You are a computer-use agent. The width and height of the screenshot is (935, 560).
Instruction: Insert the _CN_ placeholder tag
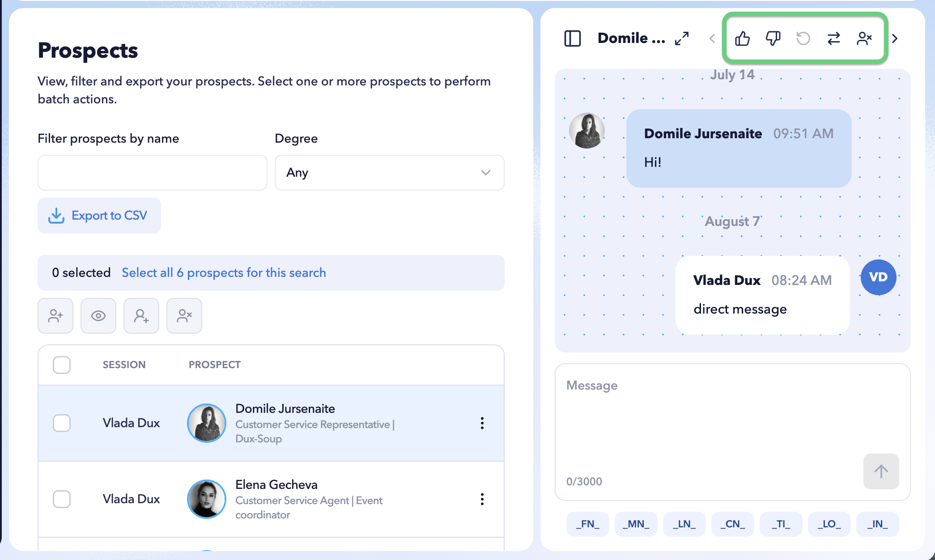tap(733, 524)
